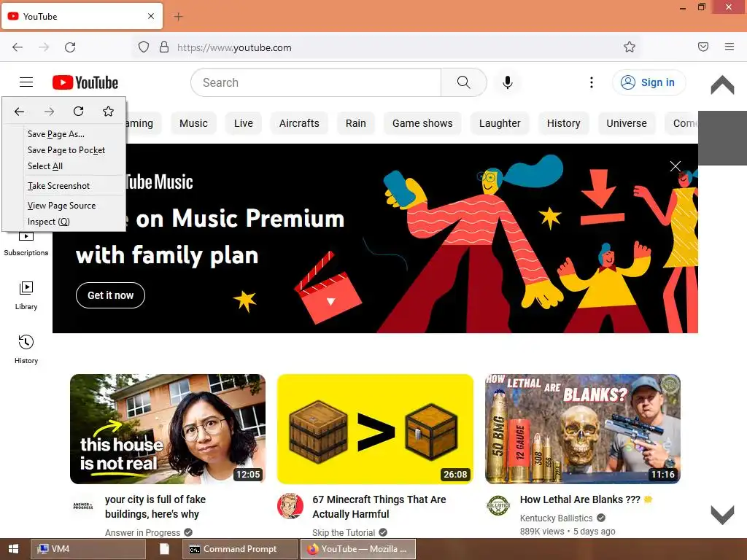Click the YouTube search input field
This screenshot has height=560, width=747.
316,82
